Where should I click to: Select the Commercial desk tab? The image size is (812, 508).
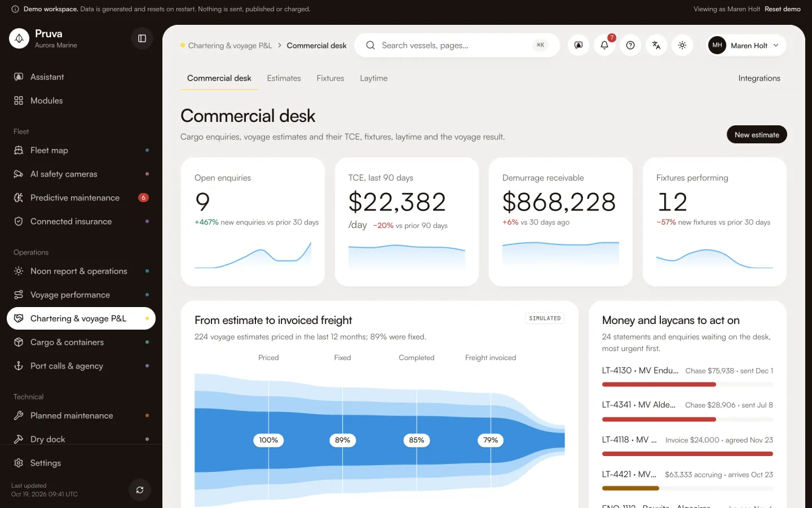point(219,78)
